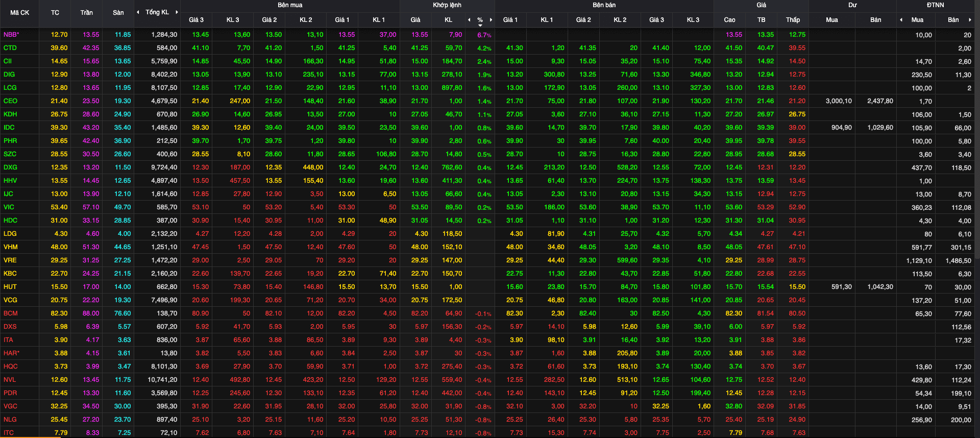The height and width of the screenshot is (438, 980).
Task: Select the HAR* ticker
Action: click(x=11, y=353)
